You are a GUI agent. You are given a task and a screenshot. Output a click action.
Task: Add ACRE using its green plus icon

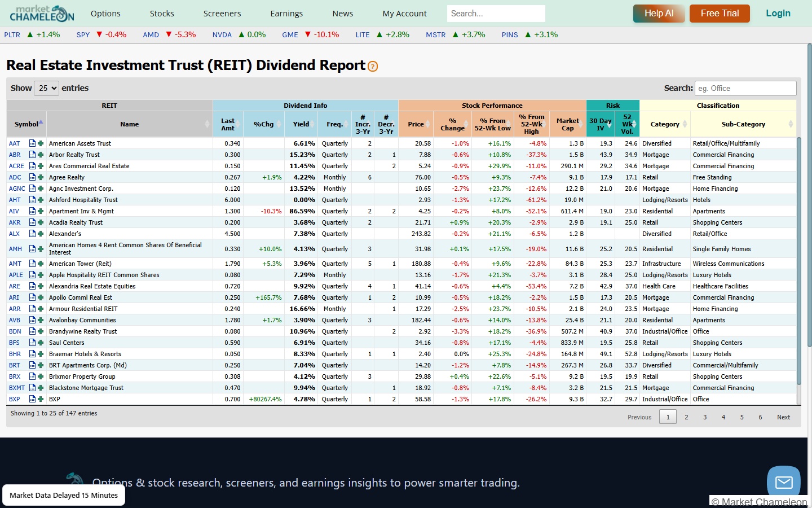(41, 166)
